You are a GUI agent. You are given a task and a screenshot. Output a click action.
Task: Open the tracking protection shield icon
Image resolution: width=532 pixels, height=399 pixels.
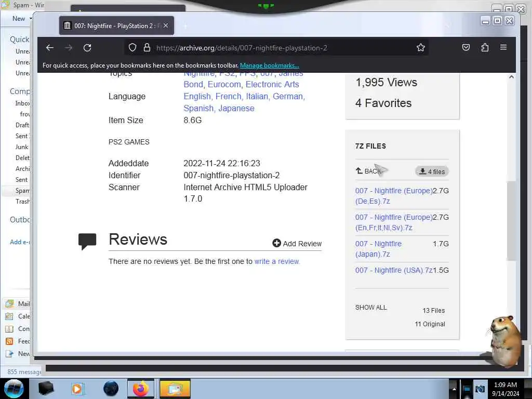click(132, 47)
